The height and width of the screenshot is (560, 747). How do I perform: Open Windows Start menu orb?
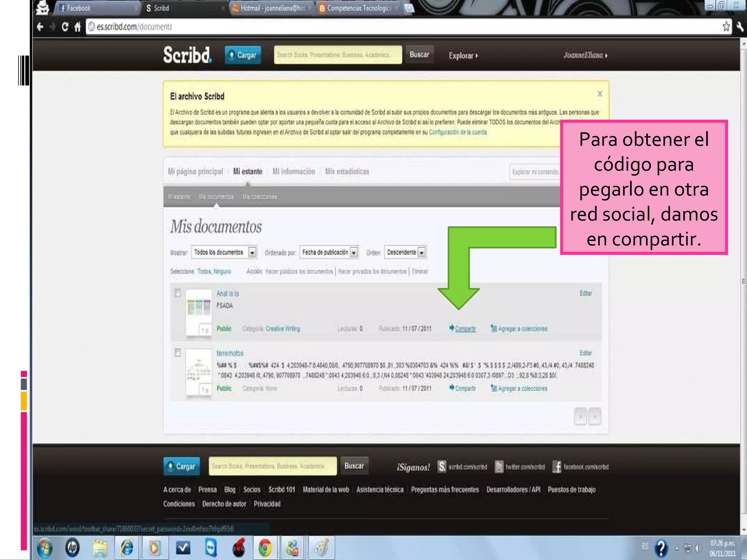point(44,548)
